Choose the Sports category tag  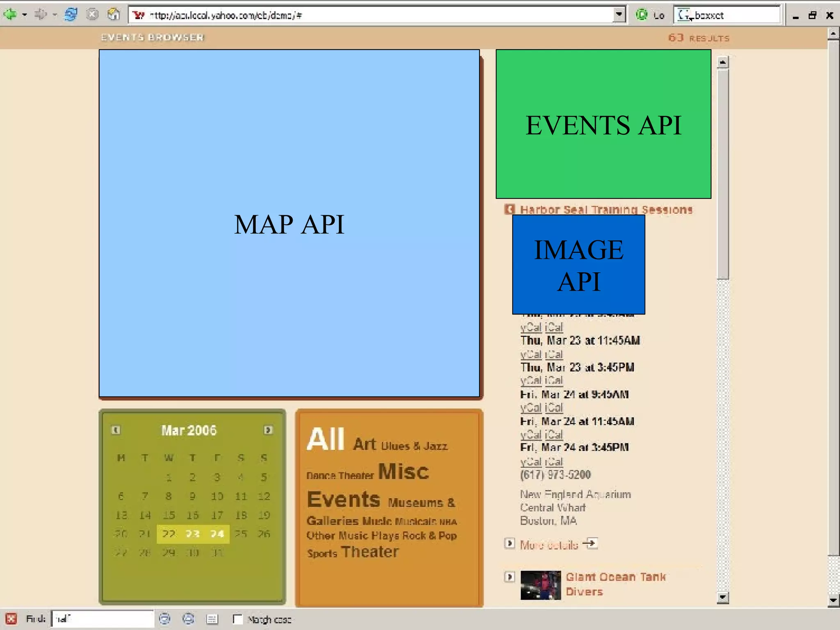322,554
